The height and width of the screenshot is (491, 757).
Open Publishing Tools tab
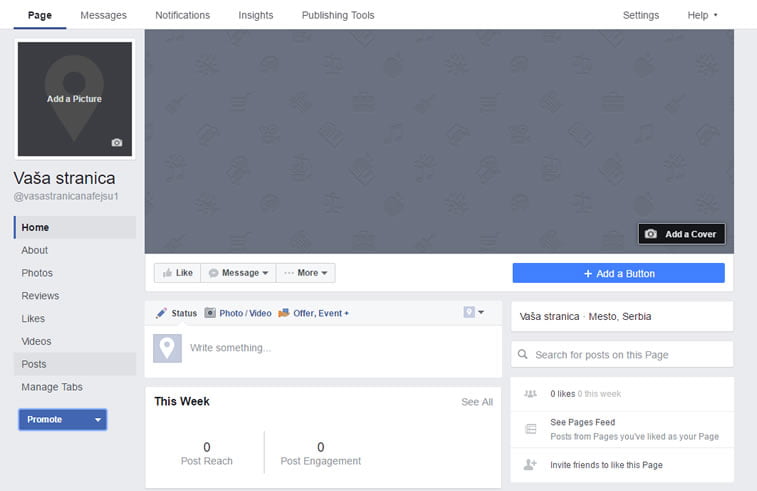pos(338,15)
